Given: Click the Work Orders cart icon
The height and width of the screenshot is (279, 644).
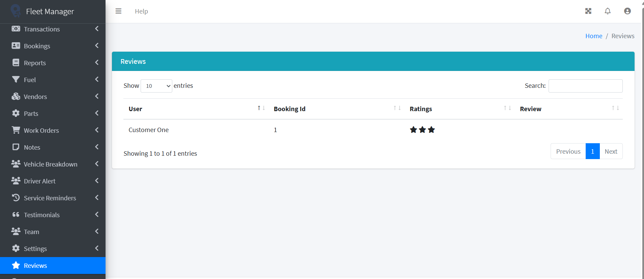Looking at the screenshot, I should click(x=16, y=130).
